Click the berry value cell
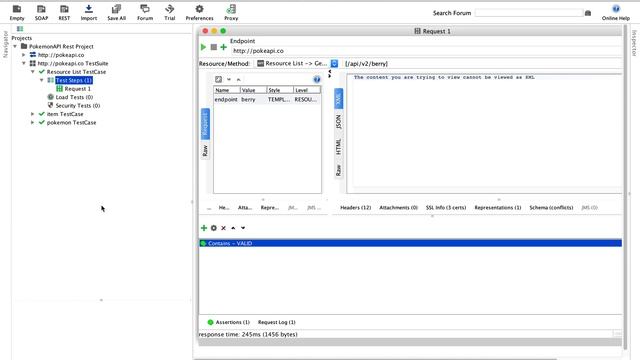This screenshot has height=360, width=640. click(x=253, y=99)
